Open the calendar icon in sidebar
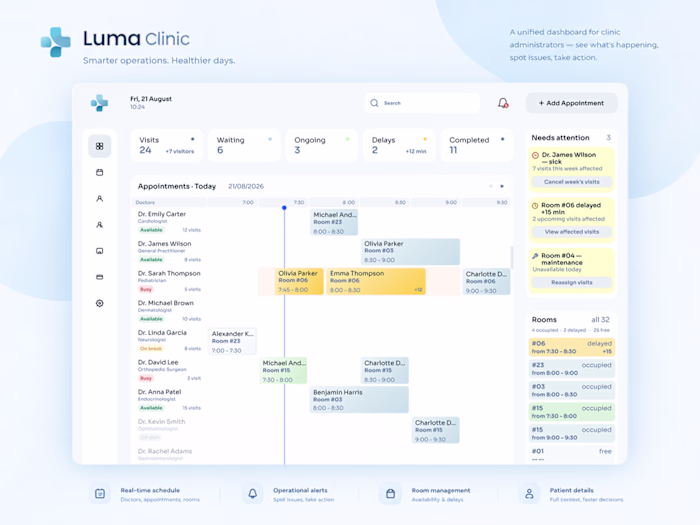The height and width of the screenshot is (525, 700). click(x=100, y=172)
